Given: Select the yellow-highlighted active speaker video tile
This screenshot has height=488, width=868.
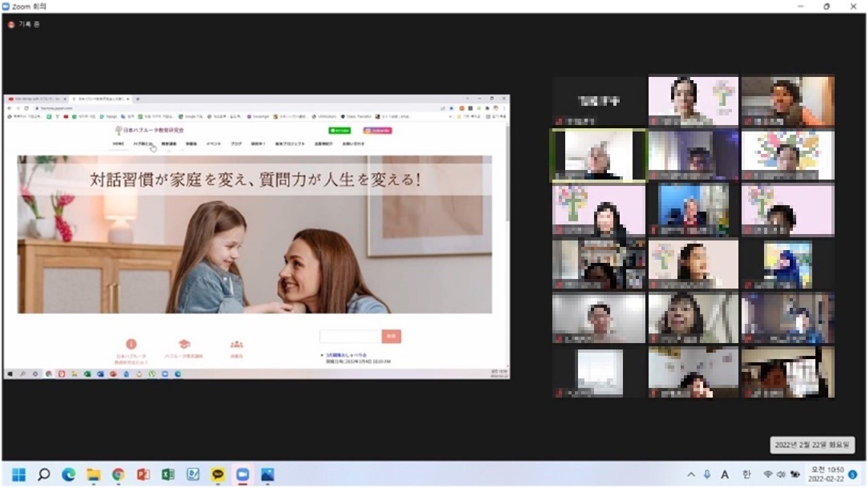Looking at the screenshot, I should 599,155.
